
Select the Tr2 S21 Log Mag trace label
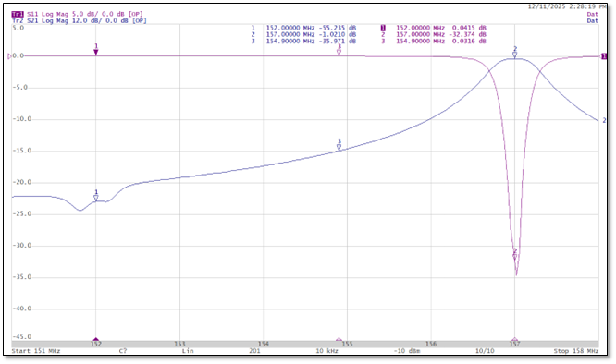click(79, 21)
